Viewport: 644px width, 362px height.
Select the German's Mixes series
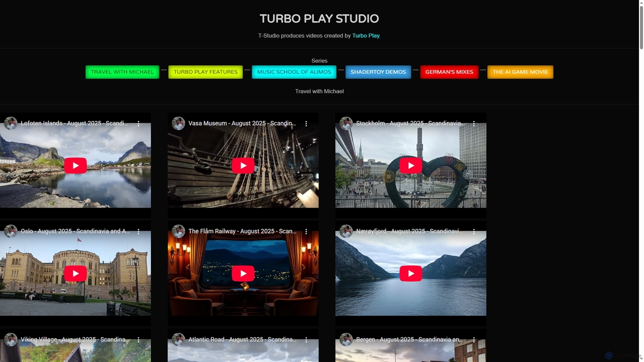coord(449,72)
